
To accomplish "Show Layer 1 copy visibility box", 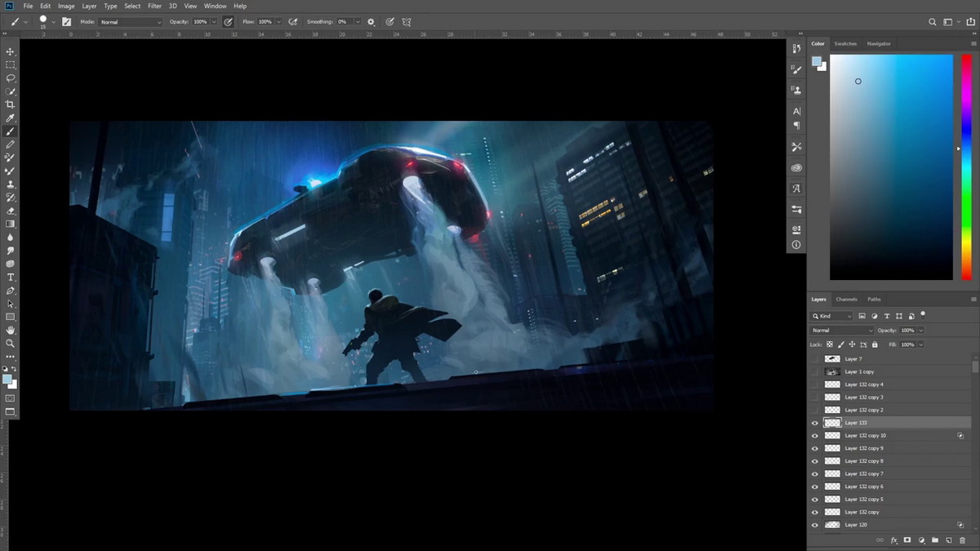I will [814, 371].
